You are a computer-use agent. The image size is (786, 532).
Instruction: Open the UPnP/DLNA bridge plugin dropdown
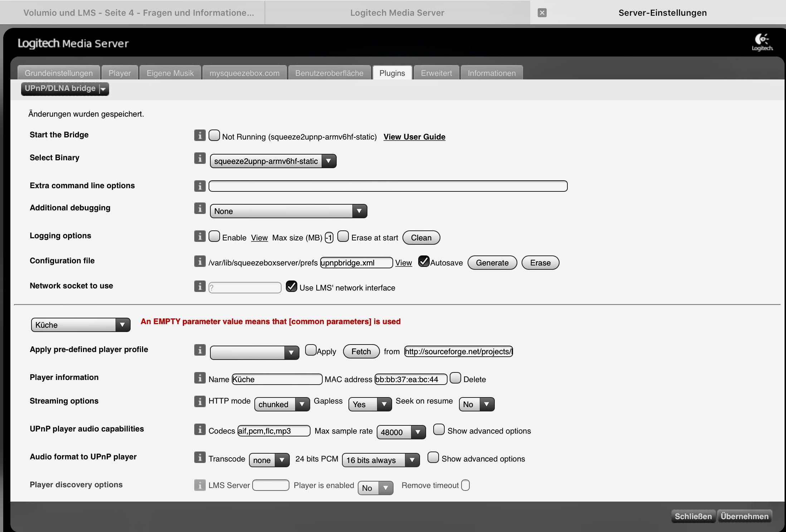[65, 89]
